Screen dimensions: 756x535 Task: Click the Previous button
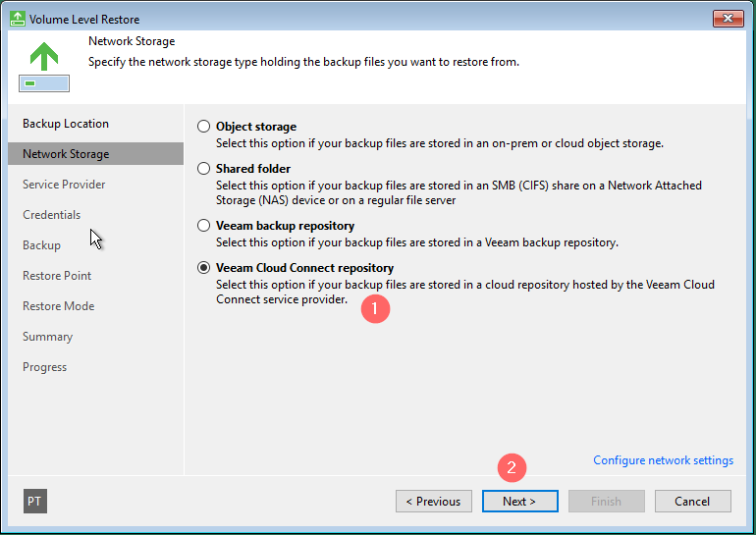pos(433,502)
